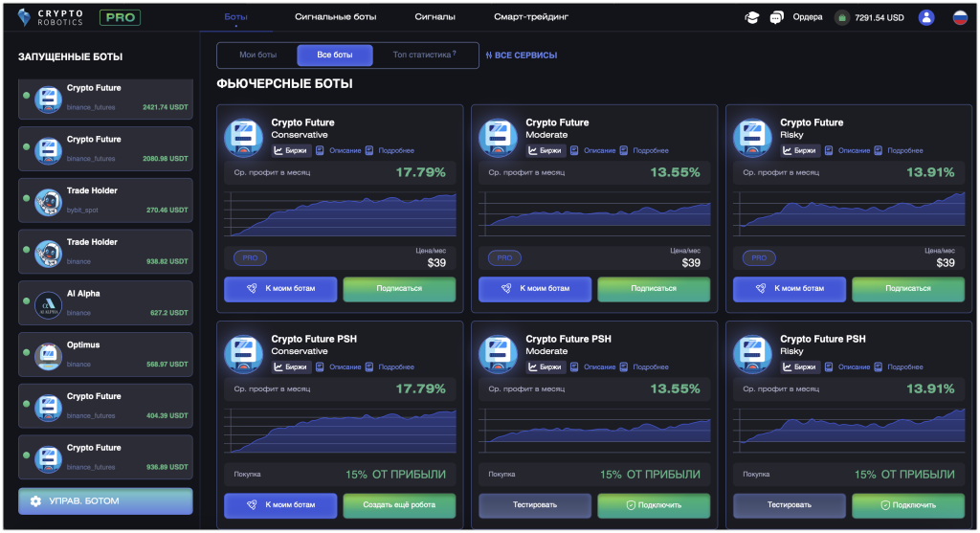The width and height of the screenshot is (980, 533).
Task: Click 627.2 USDT value of AI Alpha
Action: tap(168, 312)
